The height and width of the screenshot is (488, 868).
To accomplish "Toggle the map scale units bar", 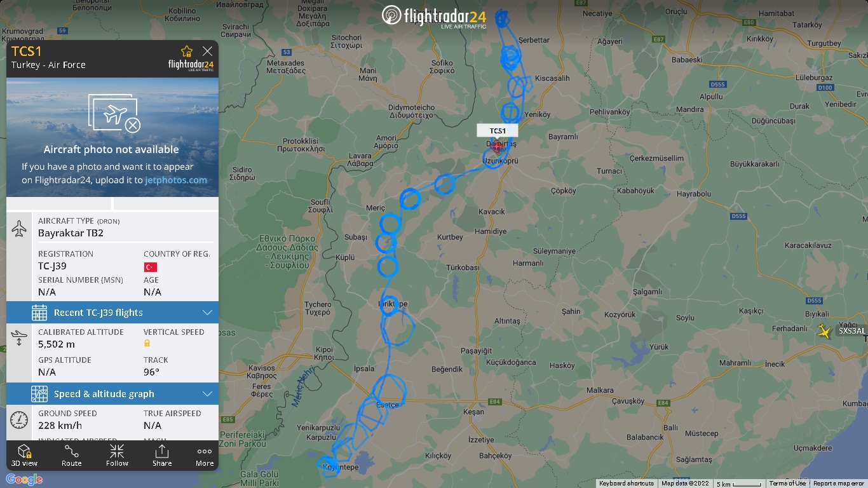I will pos(740,484).
